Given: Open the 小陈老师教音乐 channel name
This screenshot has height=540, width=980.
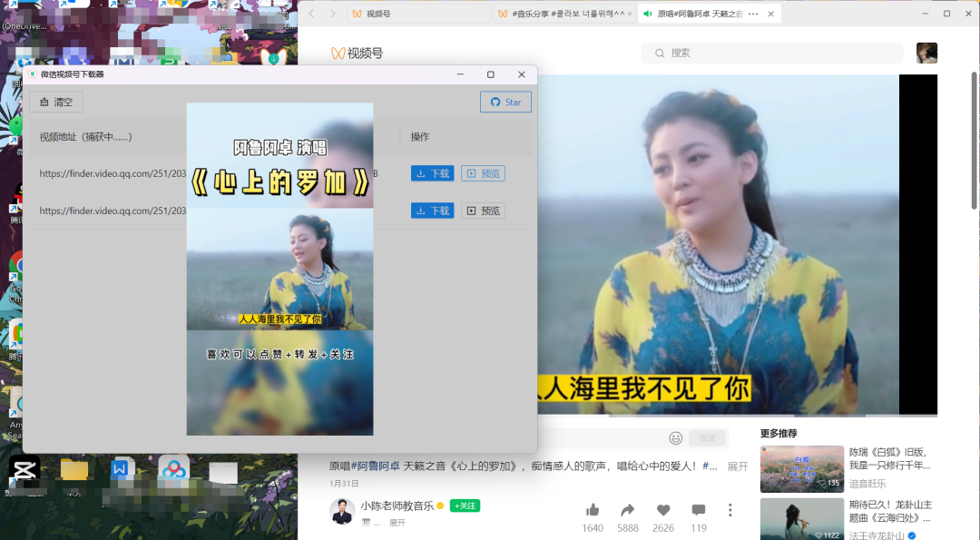Looking at the screenshot, I should coord(397,506).
